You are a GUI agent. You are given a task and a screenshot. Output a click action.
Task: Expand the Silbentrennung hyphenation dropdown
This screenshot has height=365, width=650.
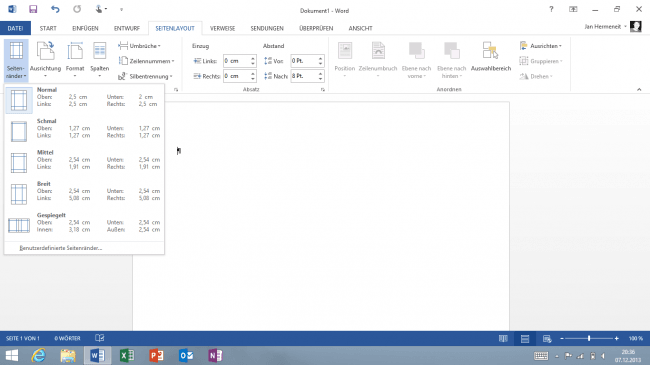click(x=146, y=76)
